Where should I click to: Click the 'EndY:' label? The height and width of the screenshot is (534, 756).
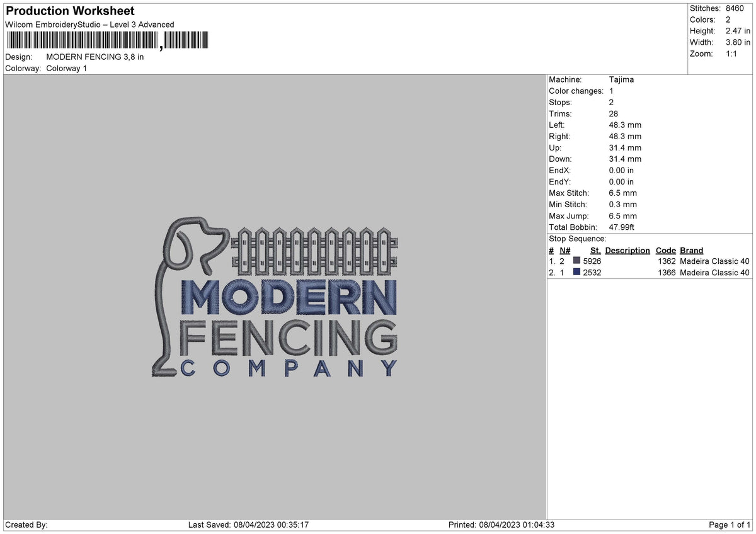559,181
